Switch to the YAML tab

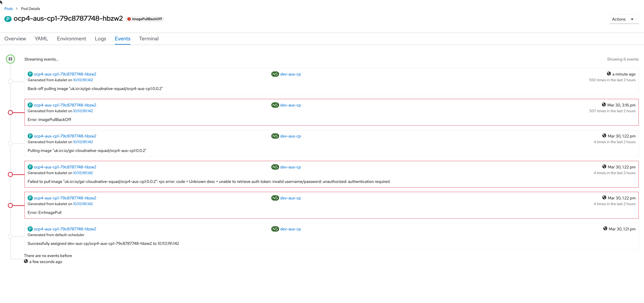[x=41, y=39]
